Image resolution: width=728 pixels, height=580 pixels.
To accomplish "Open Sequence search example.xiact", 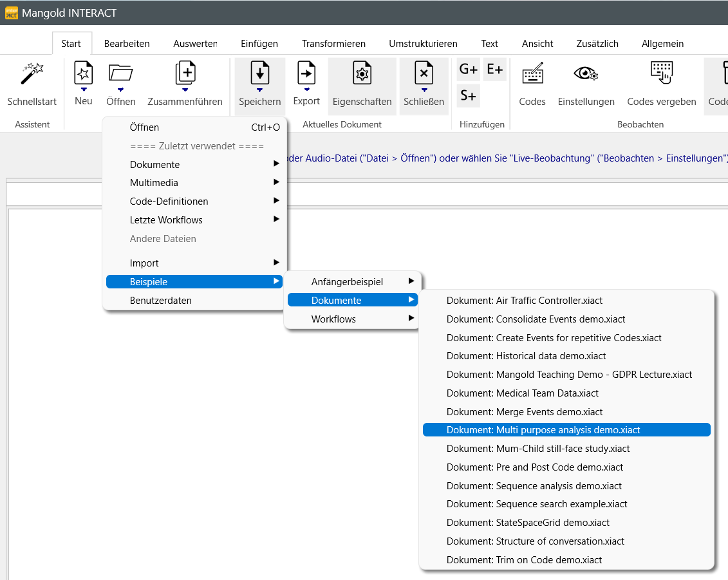I will (566, 504).
